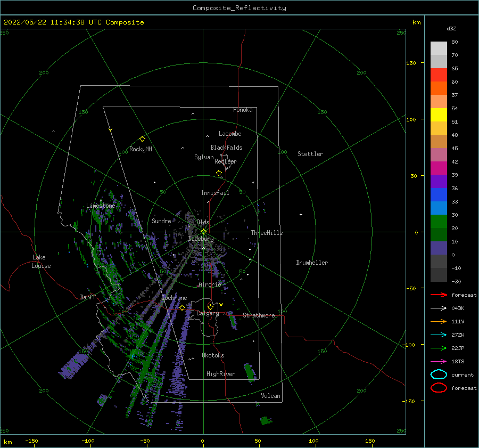Screen dimensions: 479x448
Task: Click the Vulcan label
Action: (270, 396)
